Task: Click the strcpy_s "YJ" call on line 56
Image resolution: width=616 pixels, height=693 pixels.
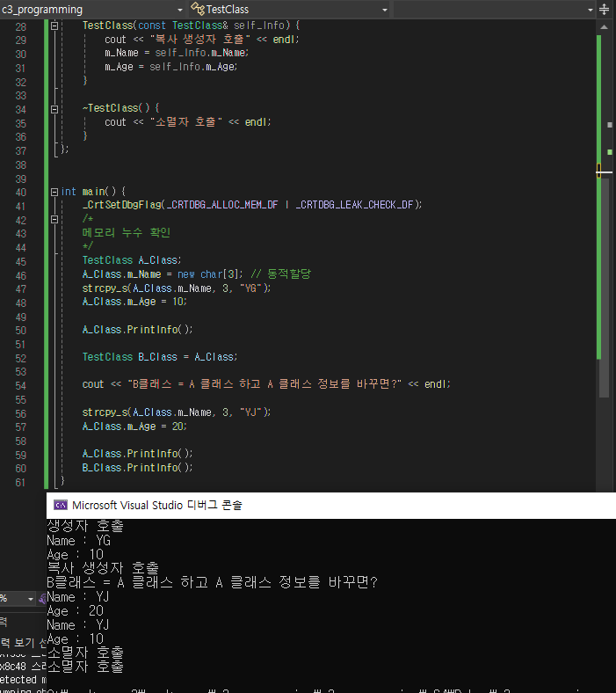Action: tap(177, 412)
